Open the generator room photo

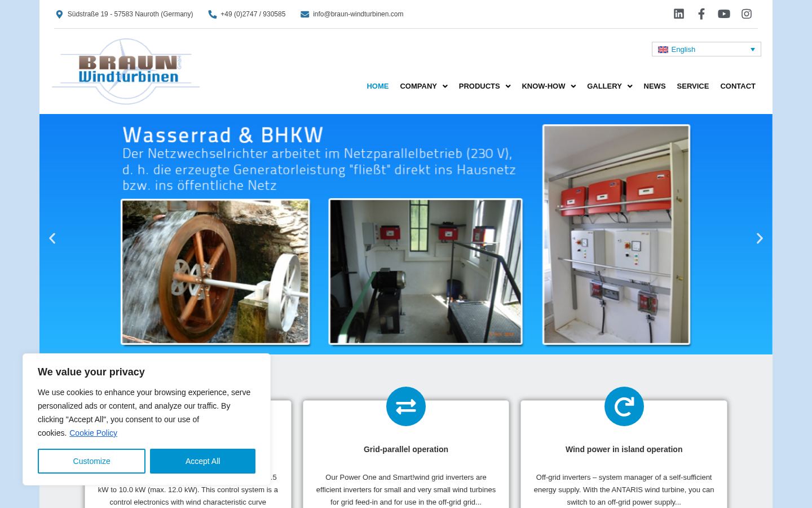(x=426, y=271)
